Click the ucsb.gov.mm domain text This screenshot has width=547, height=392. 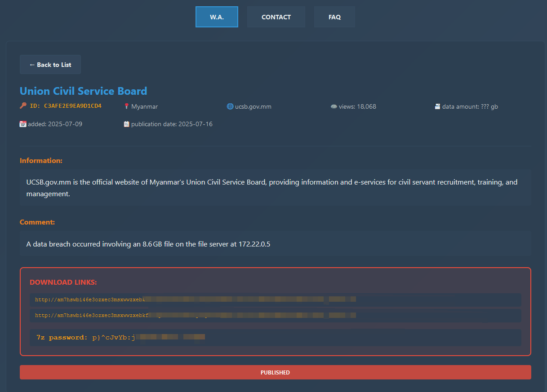(x=253, y=106)
